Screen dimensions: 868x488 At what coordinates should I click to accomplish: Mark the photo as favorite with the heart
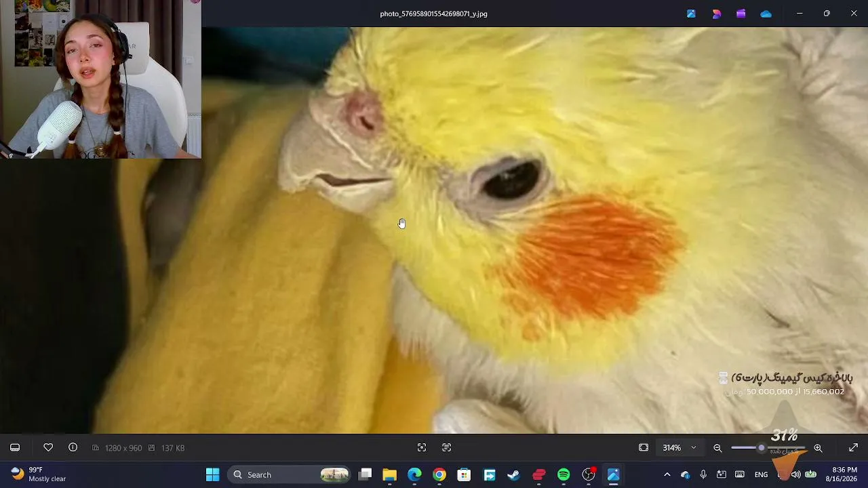click(48, 447)
